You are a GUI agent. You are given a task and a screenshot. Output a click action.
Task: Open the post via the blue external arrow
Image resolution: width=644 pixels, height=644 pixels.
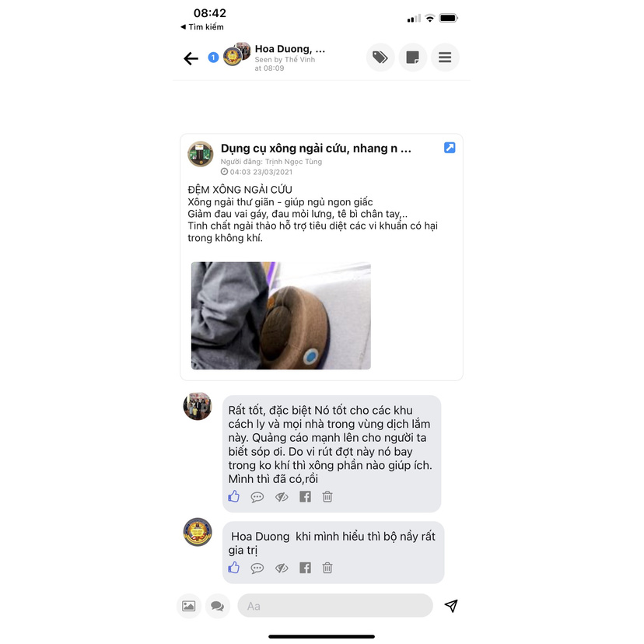pos(450,148)
